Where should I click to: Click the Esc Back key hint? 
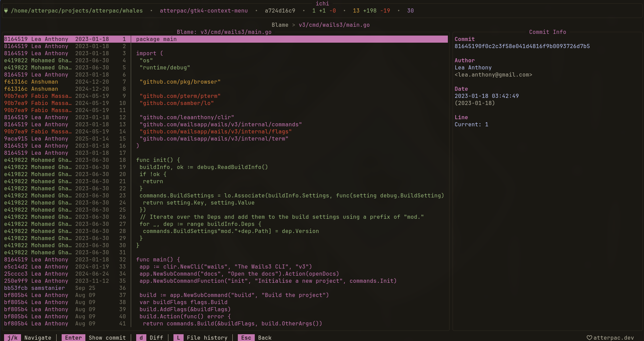[255, 338]
